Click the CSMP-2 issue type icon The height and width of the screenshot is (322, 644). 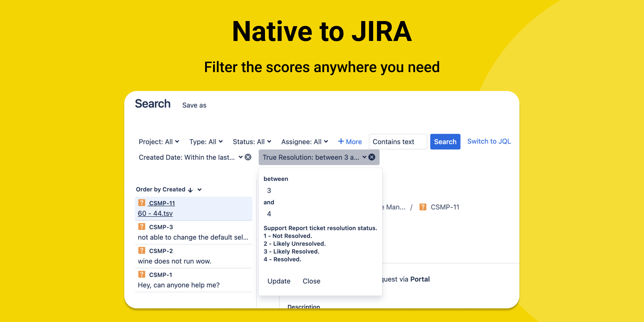coord(142,250)
